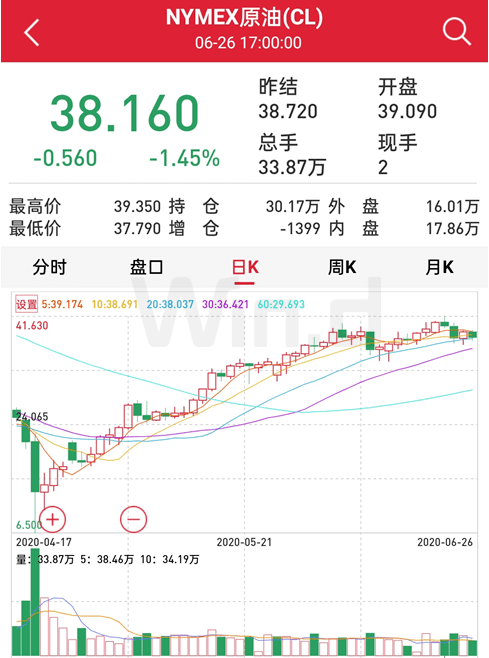Select the tallest green volume bar
The width and height of the screenshot is (489, 658).
[x=35, y=602]
